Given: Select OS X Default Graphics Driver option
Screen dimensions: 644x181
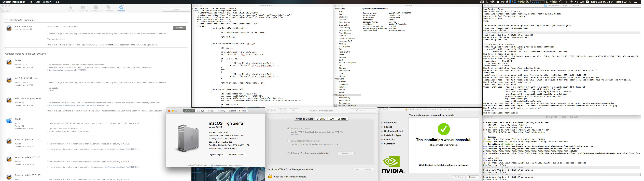Looking at the screenshot, I should pyautogui.click(x=289, y=141).
